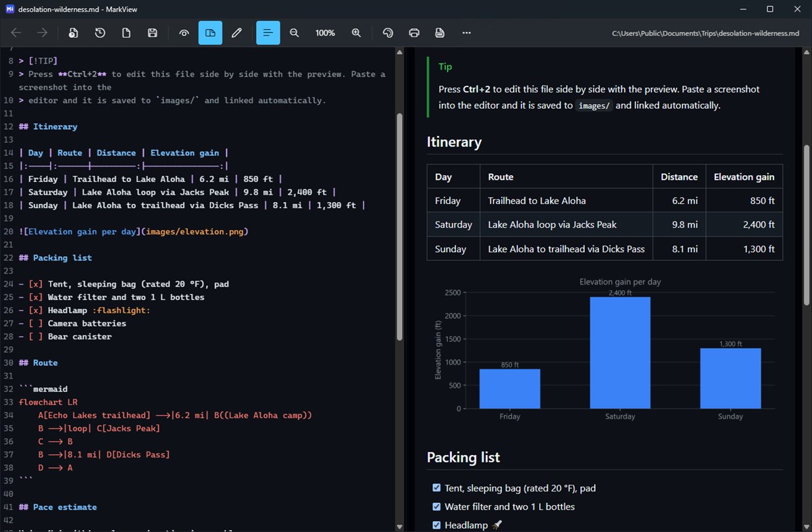
Task: Open the recent files history icon
Action: point(100,32)
